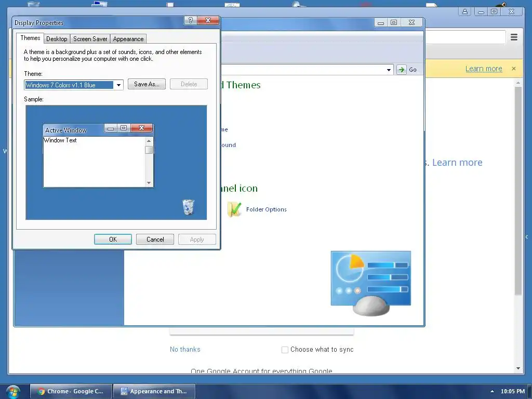Image resolution: width=532 pixels, height=399 pixels.
Task: Switch to the Desktop tab
Action: (x=57, y=39)
